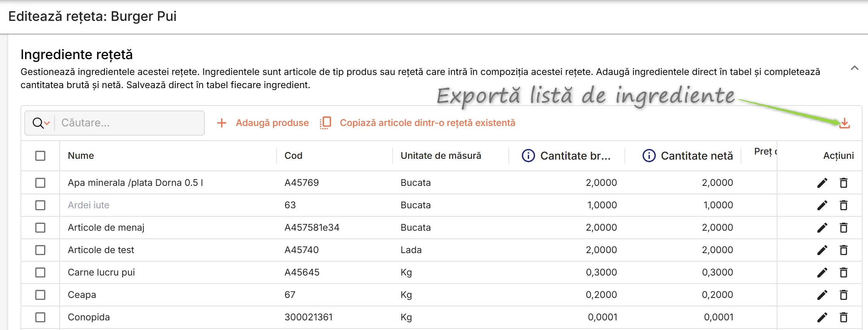Delete the Conopida ingredient
The image size is (868, 330).
tap(844, 317)
